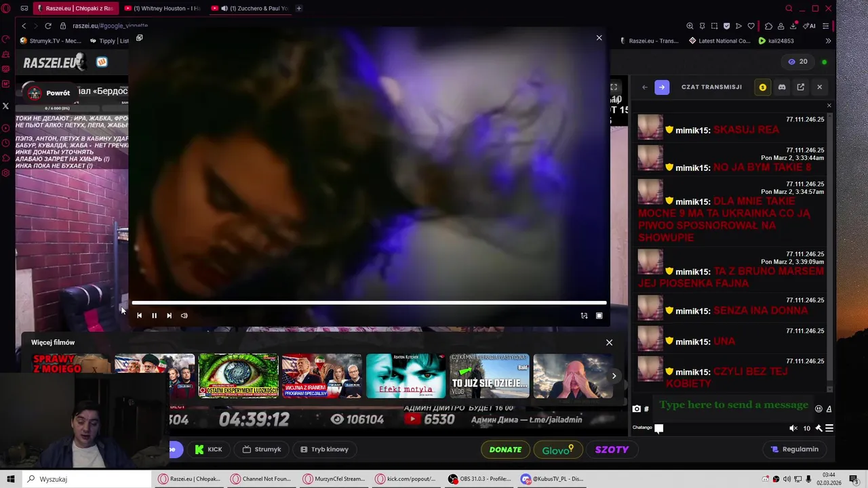This screenshot has height=488, width=868.
Task: Mute the overlay video with speaker icon
Action: pos(184,315)
